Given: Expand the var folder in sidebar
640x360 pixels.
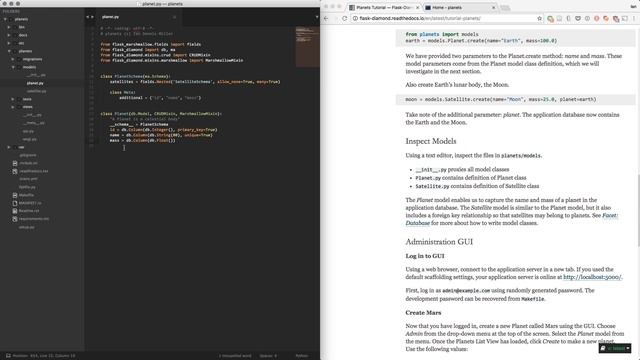Looking at the screenshot, I should pos(9,147).
